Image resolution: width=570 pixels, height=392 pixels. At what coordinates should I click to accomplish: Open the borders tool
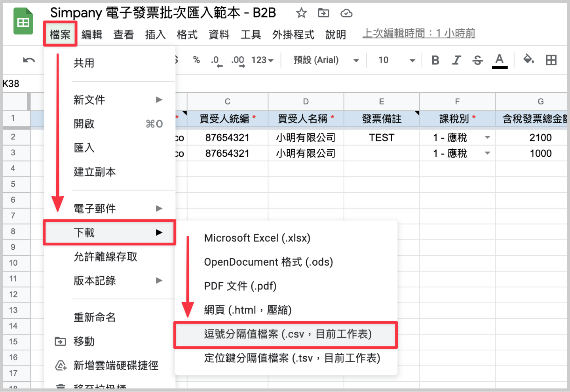coord(551,60)
